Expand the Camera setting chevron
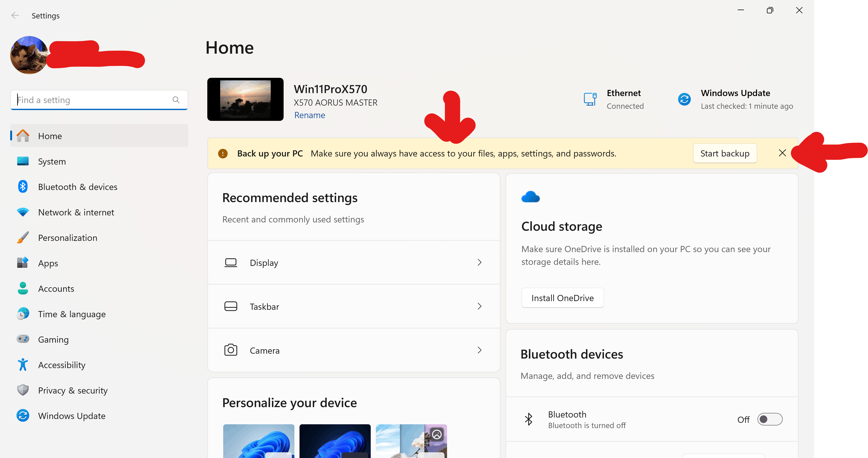The image size is (868, 458). 479,350
